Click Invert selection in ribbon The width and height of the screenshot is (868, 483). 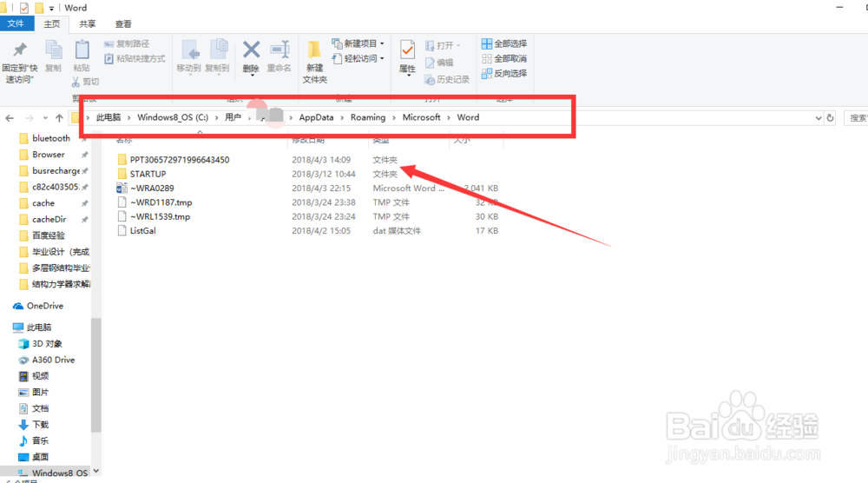pyautogui.click(x=504, y=73)
